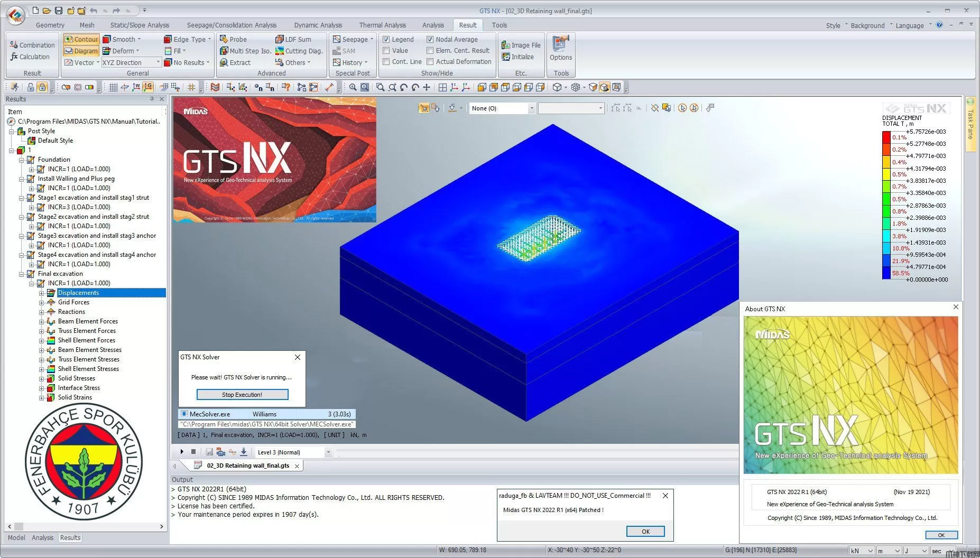Click the Image File icon

point(506,45)
